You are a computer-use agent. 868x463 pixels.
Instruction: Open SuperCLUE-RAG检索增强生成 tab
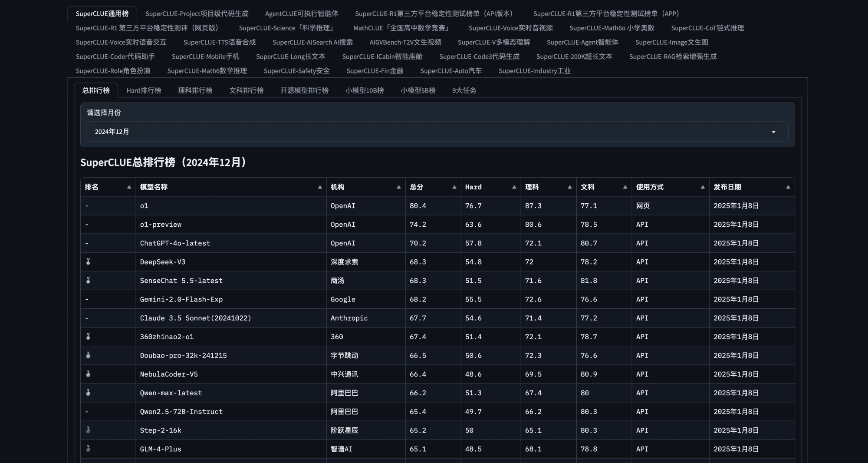(673, 56)
